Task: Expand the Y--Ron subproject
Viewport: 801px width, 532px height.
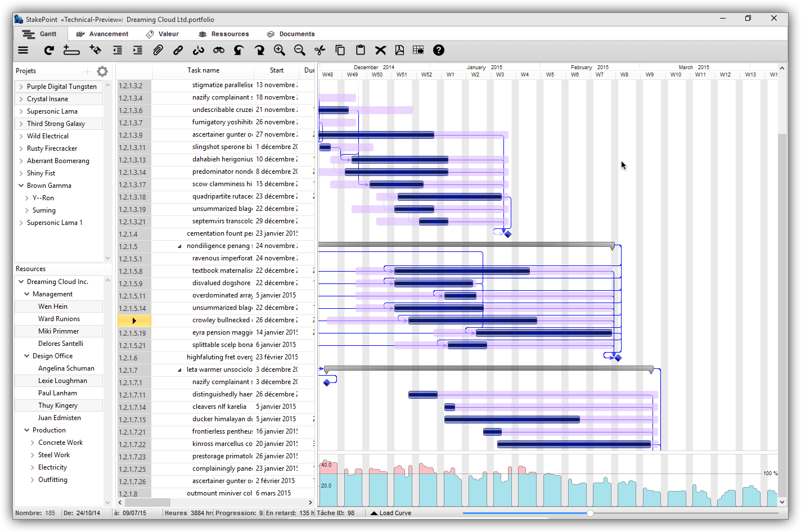Action: pyautogui.click(x=27, y=198)
